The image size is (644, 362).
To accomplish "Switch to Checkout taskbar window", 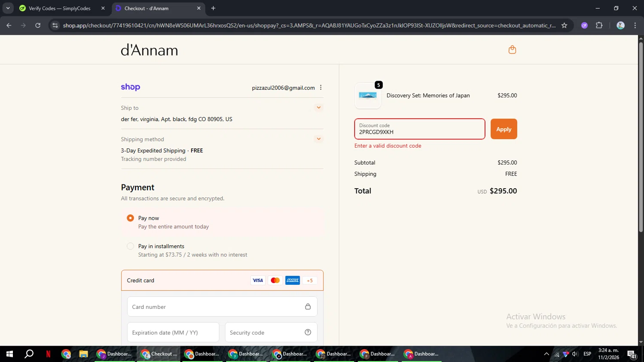I will (159, 354).
